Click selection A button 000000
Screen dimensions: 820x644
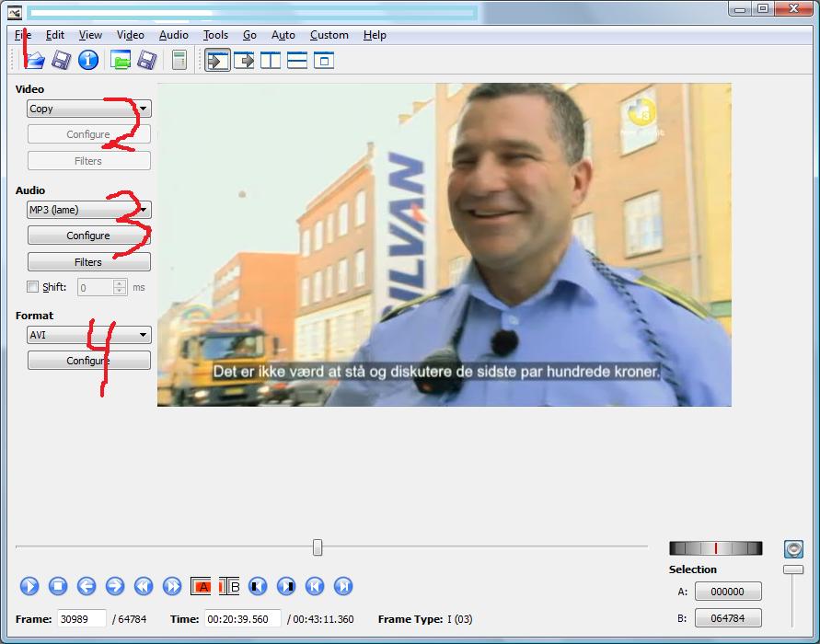click(728, 592)
